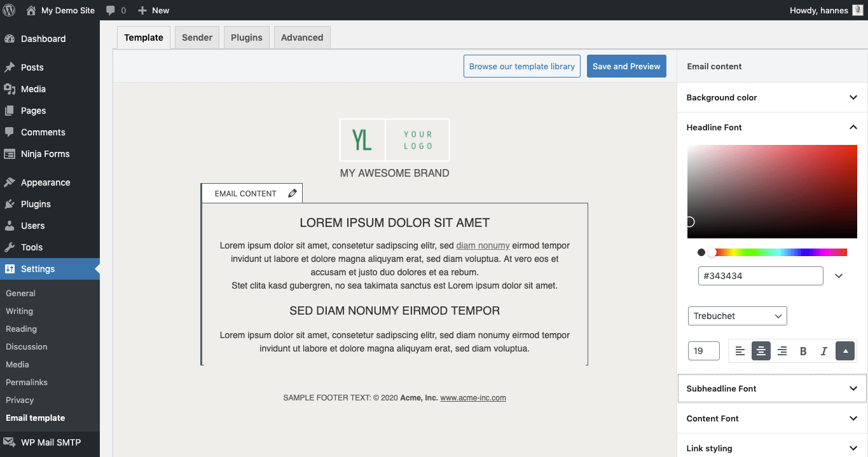Click the WP Mail SMTP envelope icon
The height and width of the screenshot is (457, 868).
(10, 442)
